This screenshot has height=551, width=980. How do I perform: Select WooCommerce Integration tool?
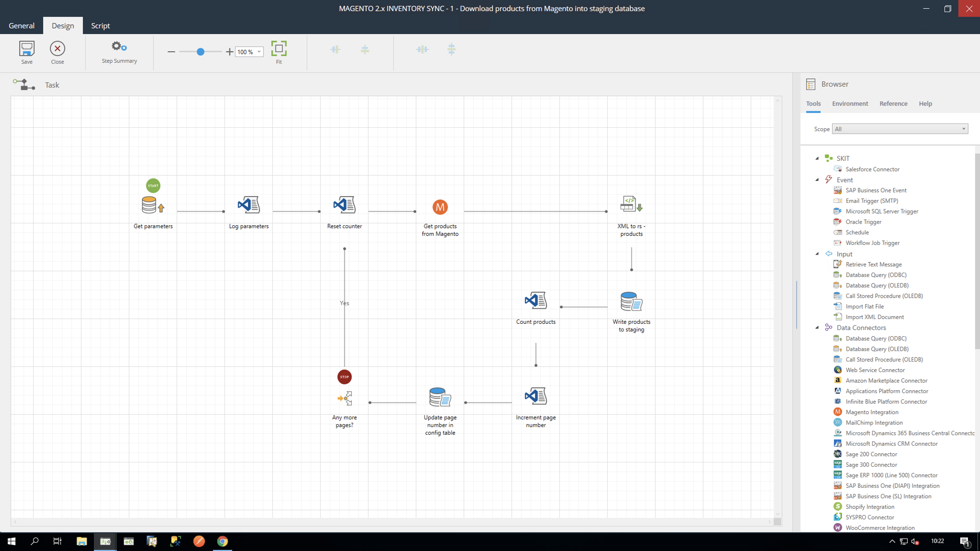click(880, 528)
